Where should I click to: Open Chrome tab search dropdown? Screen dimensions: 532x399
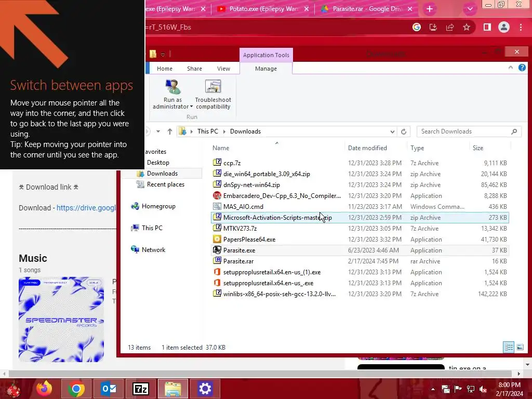[x=470, y=9]
